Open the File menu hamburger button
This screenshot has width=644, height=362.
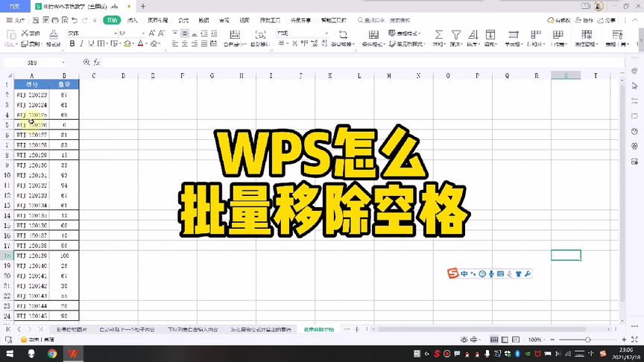(x=15, y=20)
